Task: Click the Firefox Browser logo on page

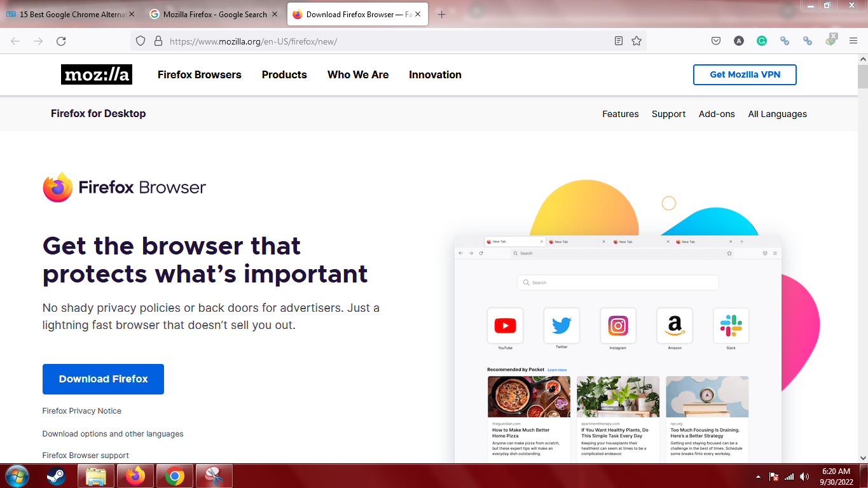Action: [125, 187]
